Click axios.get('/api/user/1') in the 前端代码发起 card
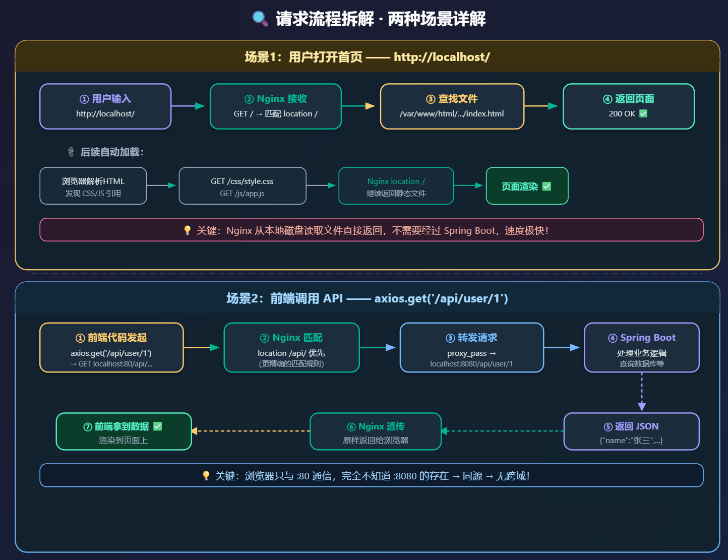The height and width of the screenshot is (560, 728). [x=111, y=353]
